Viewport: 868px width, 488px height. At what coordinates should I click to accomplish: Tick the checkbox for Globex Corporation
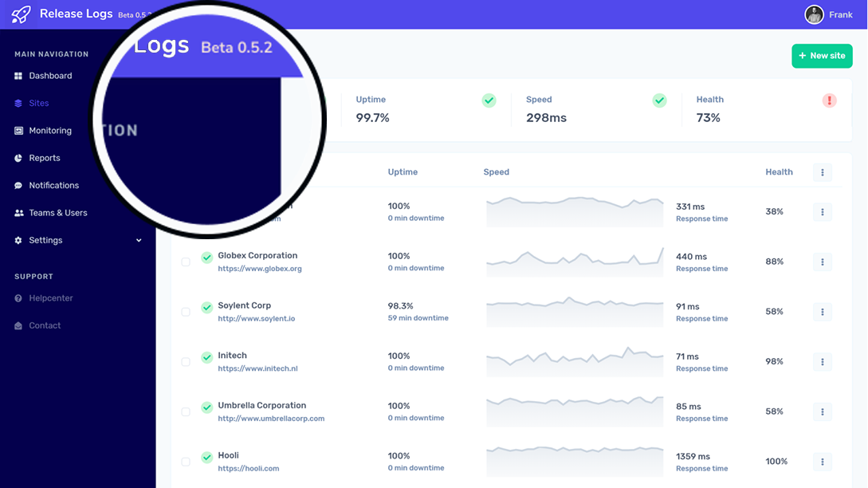tap(186, 262)
